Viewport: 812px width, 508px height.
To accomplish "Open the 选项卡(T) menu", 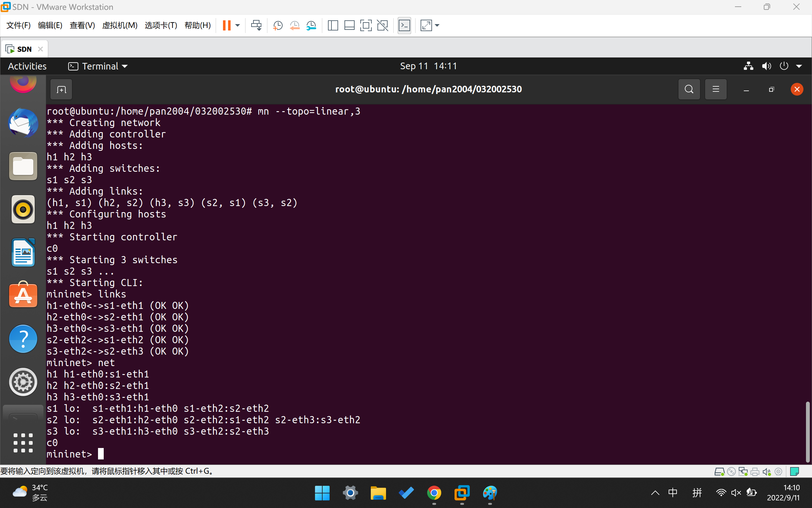I will (x=161, y=25).
